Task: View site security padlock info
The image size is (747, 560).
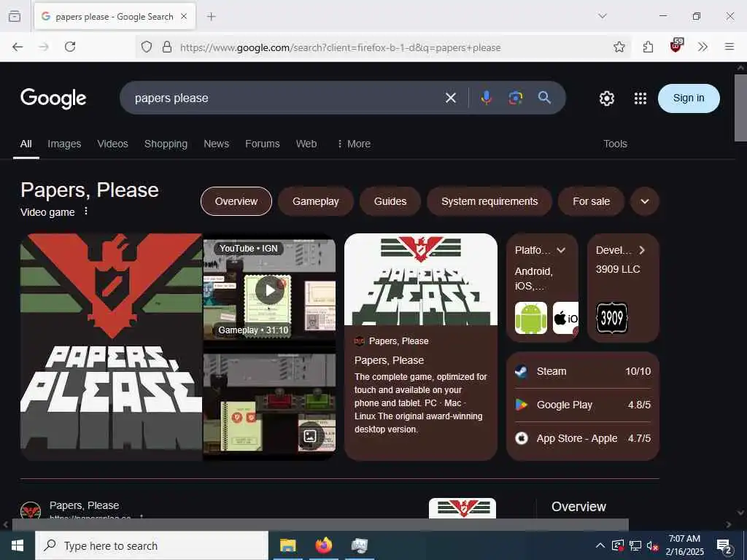Action: 167,47
